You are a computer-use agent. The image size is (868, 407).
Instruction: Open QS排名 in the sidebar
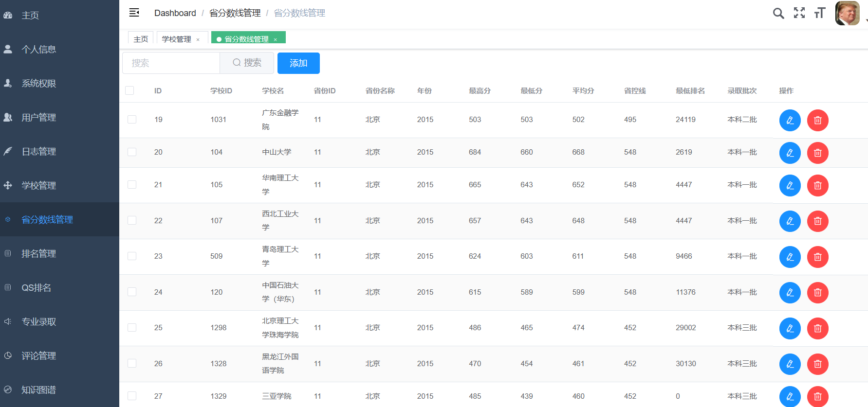(59, 287)
